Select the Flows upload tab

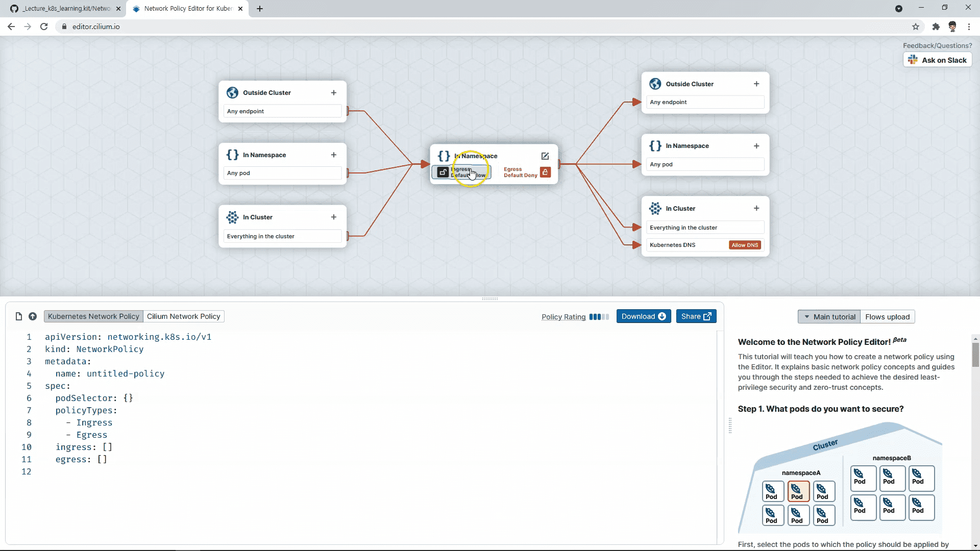[887, 317]
